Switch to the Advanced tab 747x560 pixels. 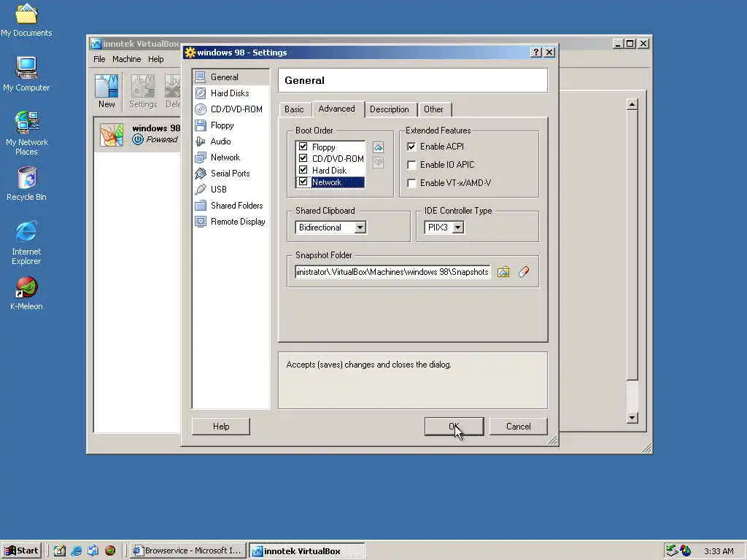click(x=337, y=109)
